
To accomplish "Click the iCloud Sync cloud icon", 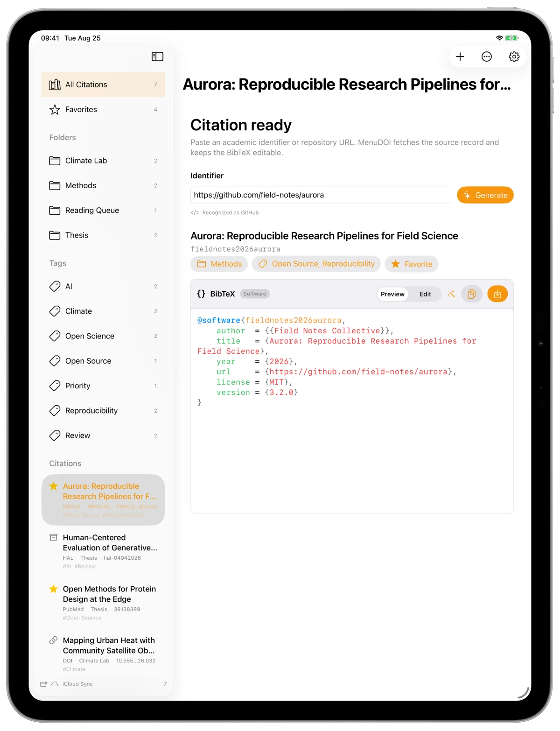I will pos(55,684).
